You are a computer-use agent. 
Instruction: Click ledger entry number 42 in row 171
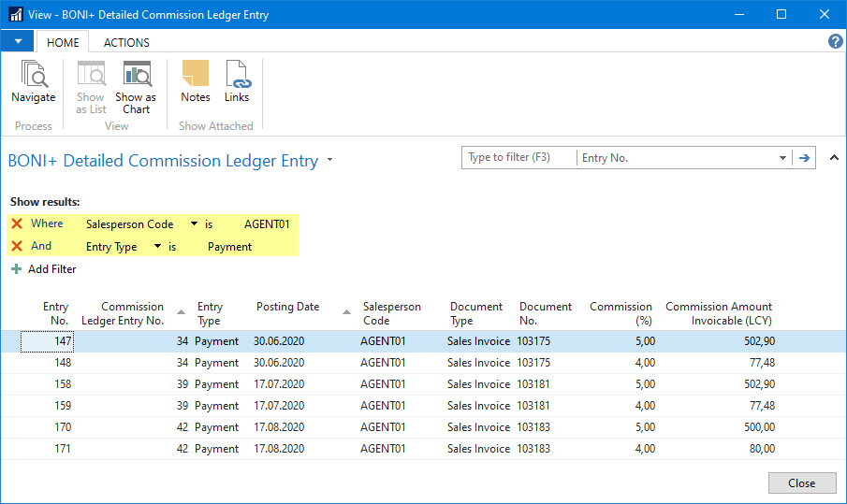pyautogui.click(x=183, y=449)
